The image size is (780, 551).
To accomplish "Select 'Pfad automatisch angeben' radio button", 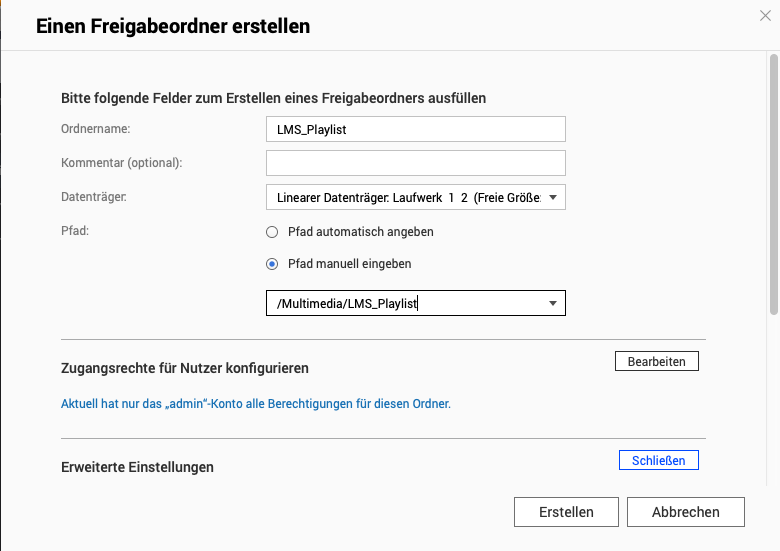I will point(272,231).
